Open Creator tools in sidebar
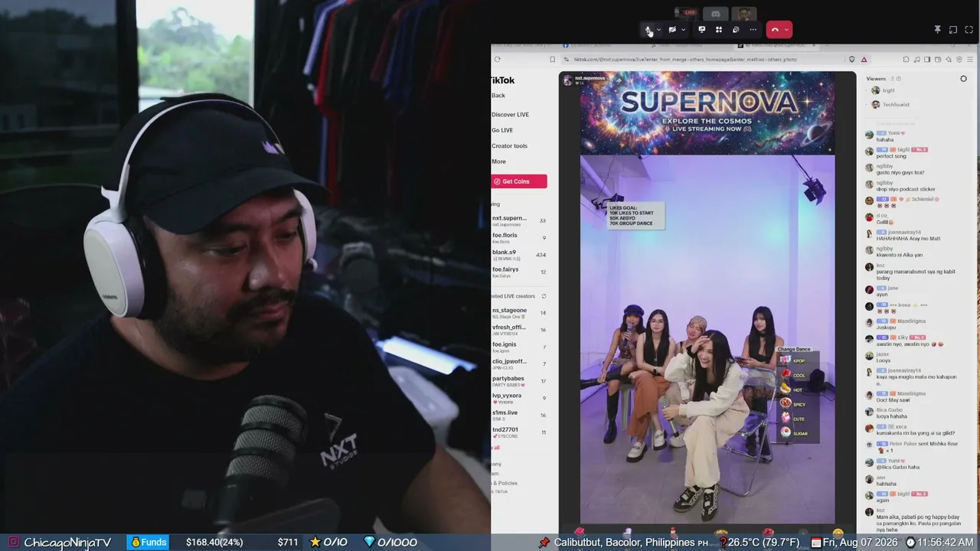The height and width of the screenshot is (551, 980). click(509, 146)
